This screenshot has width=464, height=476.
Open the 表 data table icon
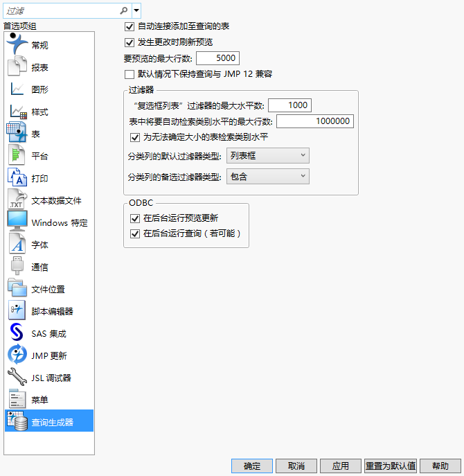click(17, 132)
